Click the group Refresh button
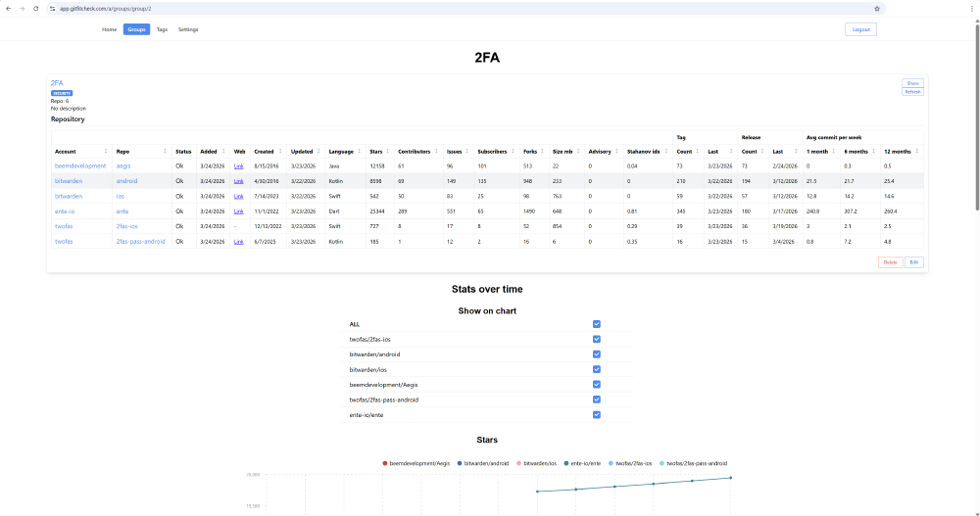This screenshot has height=516, width=980. [912, 92]
